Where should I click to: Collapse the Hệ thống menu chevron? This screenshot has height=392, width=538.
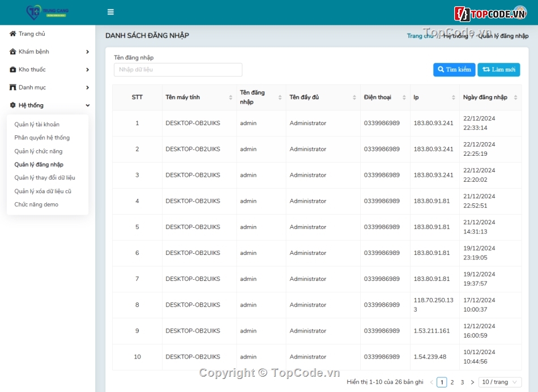coord(87,105)
